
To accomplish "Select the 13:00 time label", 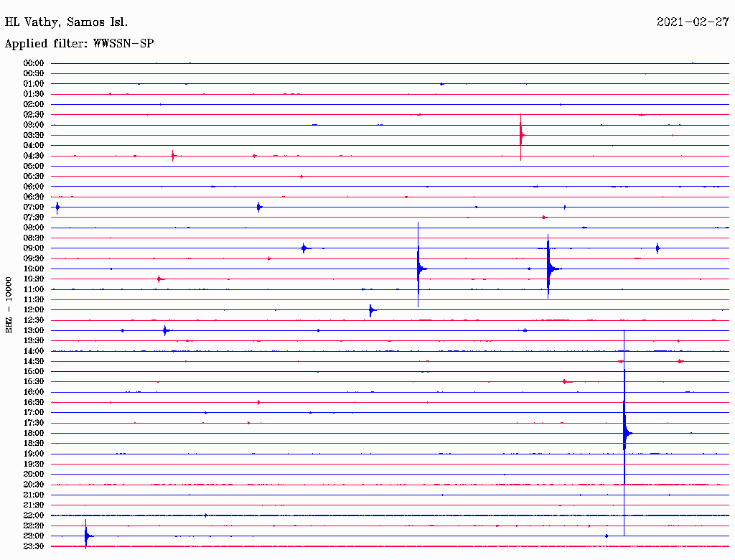I will point(33,330).
